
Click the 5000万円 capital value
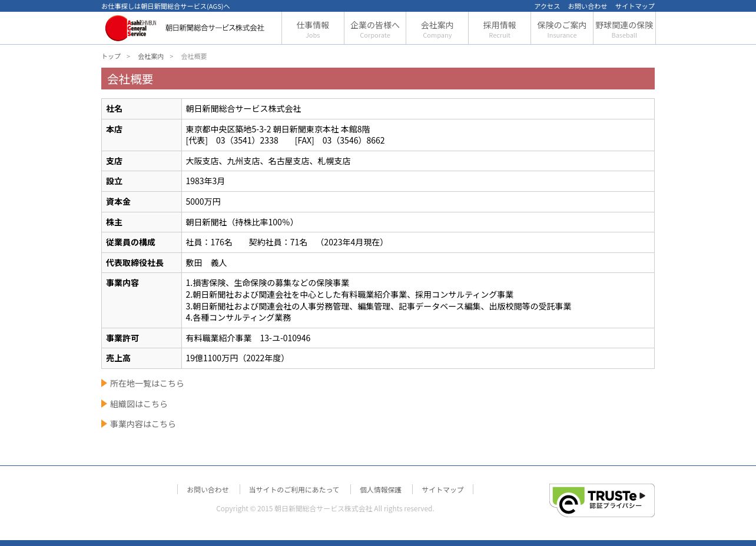click(203, 202)
